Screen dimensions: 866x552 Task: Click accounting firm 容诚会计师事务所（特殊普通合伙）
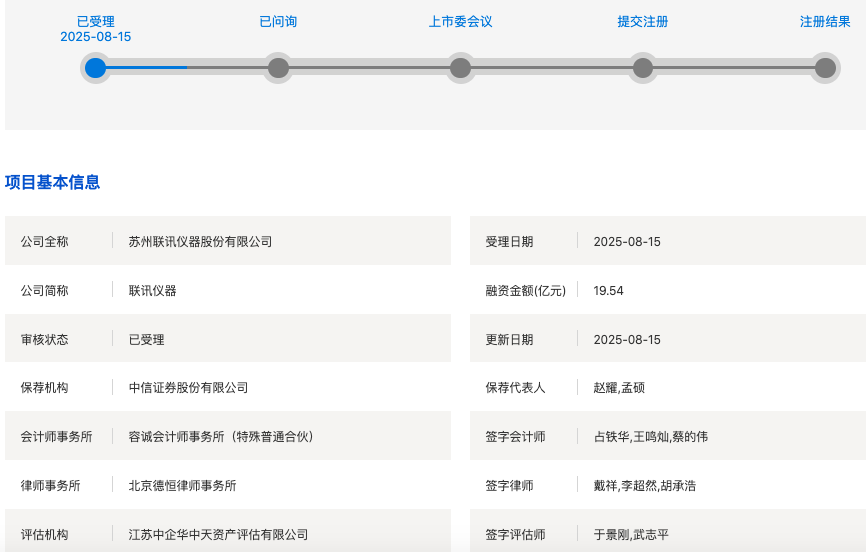(x=221, y=437)
